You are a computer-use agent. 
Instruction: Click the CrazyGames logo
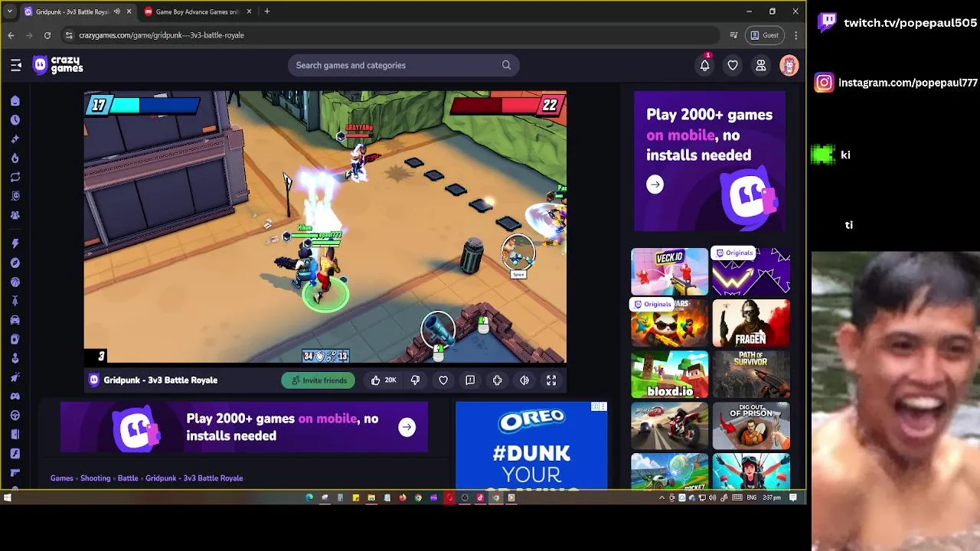(x=57, y=65)
